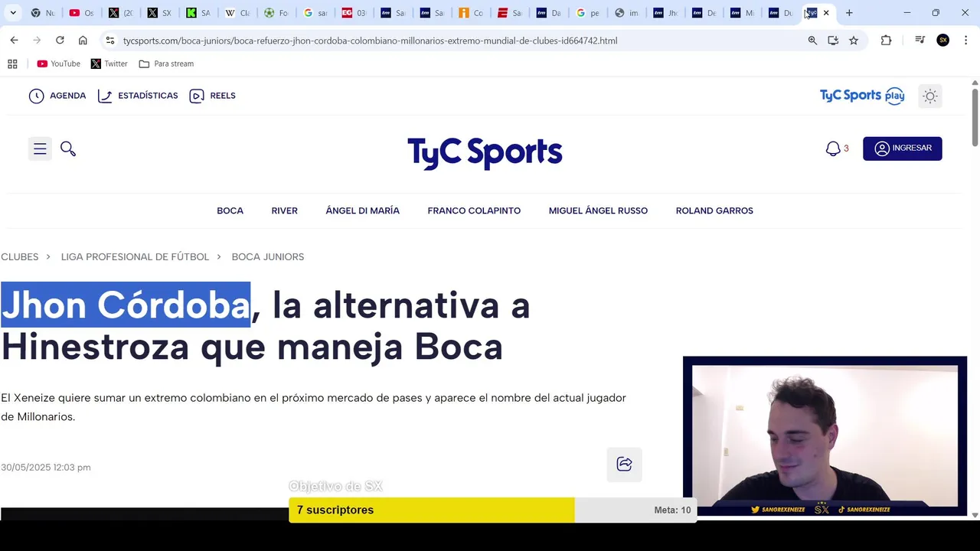980x551 pixels.
Task: Open the Clubes breadcrumb link
Action: point(20,257)
